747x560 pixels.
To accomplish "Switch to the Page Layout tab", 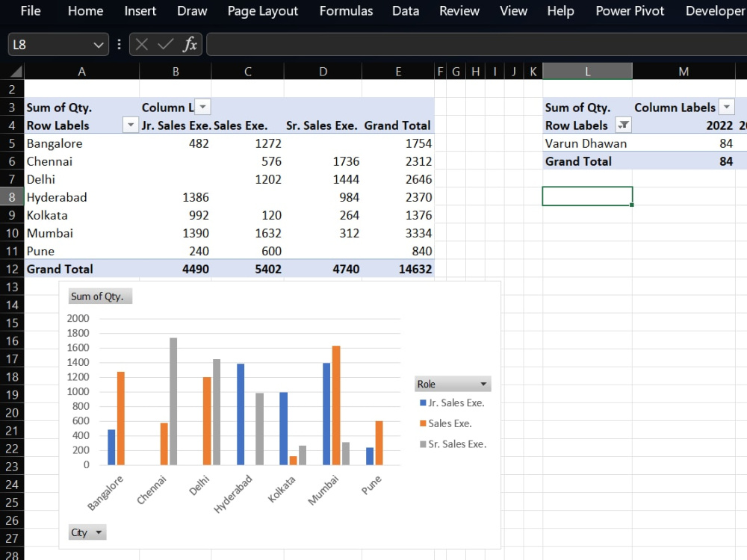I will tap(262, 11).
